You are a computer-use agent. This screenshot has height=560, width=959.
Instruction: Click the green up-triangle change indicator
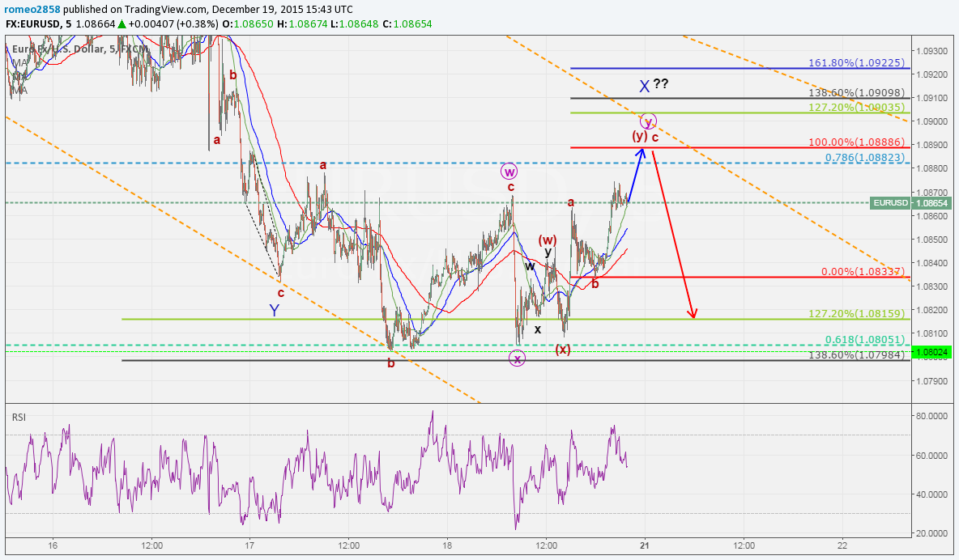coord(122,24)
